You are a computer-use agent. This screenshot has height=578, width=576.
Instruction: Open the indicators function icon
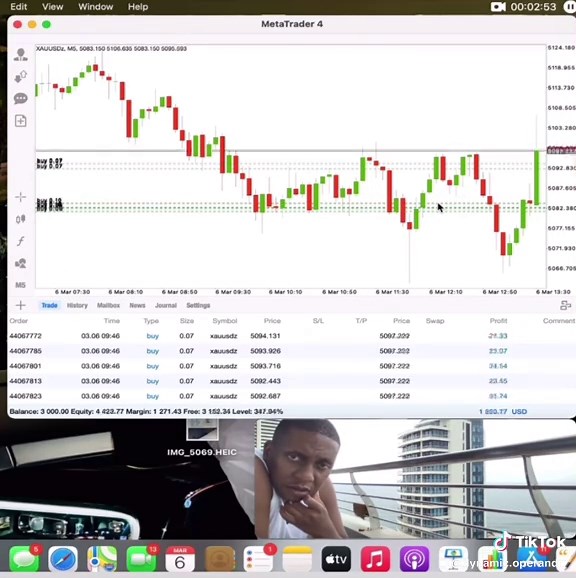click(21, 241)
